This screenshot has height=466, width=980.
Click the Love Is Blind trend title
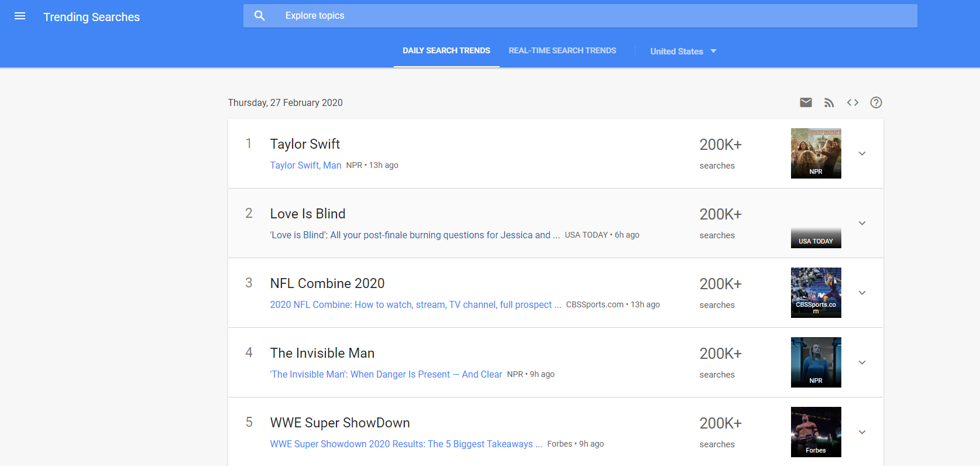pos(308,214)
